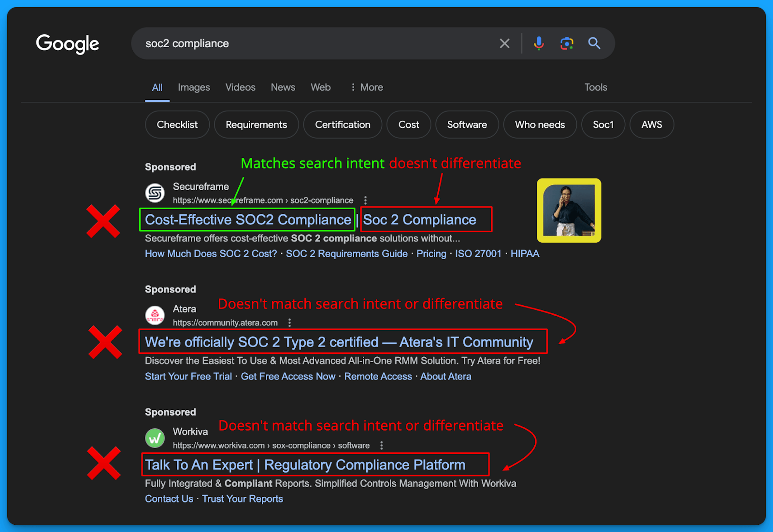Viewport: 773px width, 532px height.
Task: Open the Tools options
Action: [x=596, y=87]
